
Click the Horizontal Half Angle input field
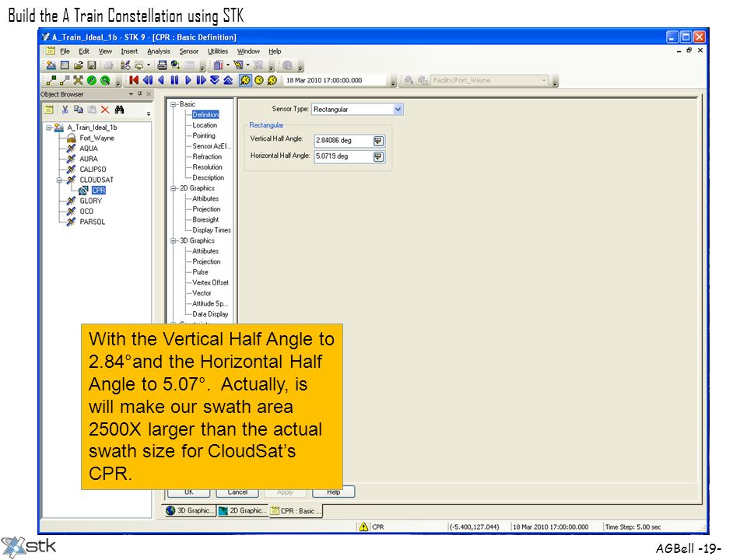343,156
